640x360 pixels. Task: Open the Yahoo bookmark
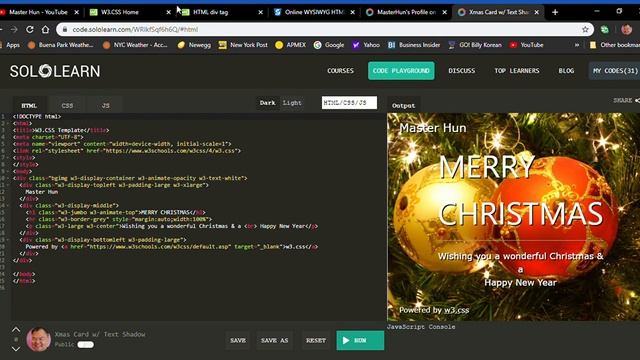366,45
